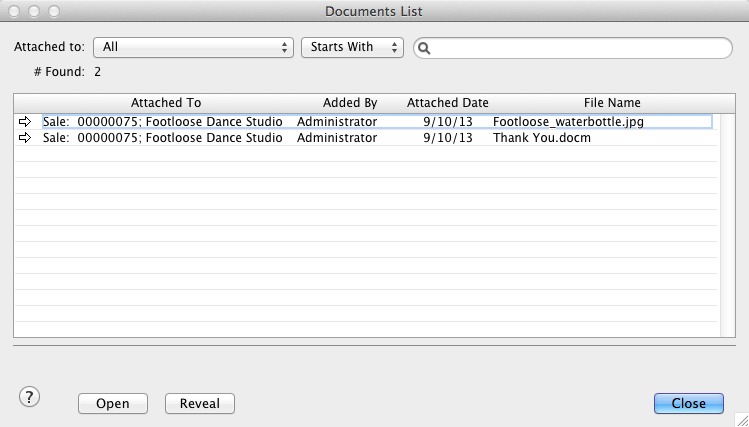Image resolution: width=749 pixels, height=427 pixels.
Task: Click the search magnifying glass icon
Action: coord(424,48)
